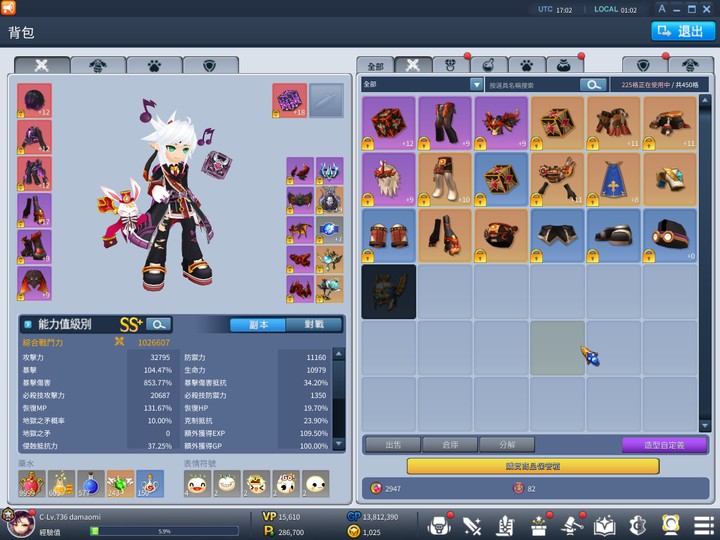Click the equipped blue orb ring +7 slot
Viewport: 720px width, 540px height.
coord(329,230)
